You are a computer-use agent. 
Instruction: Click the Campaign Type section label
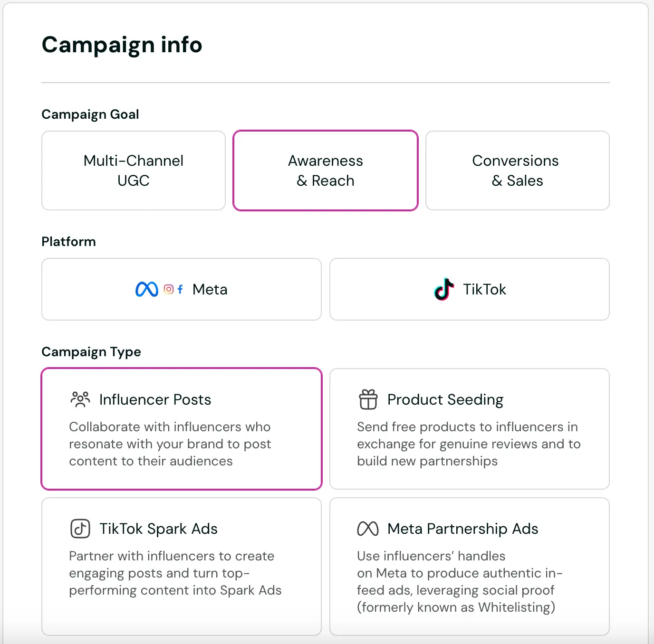(91, 352)
